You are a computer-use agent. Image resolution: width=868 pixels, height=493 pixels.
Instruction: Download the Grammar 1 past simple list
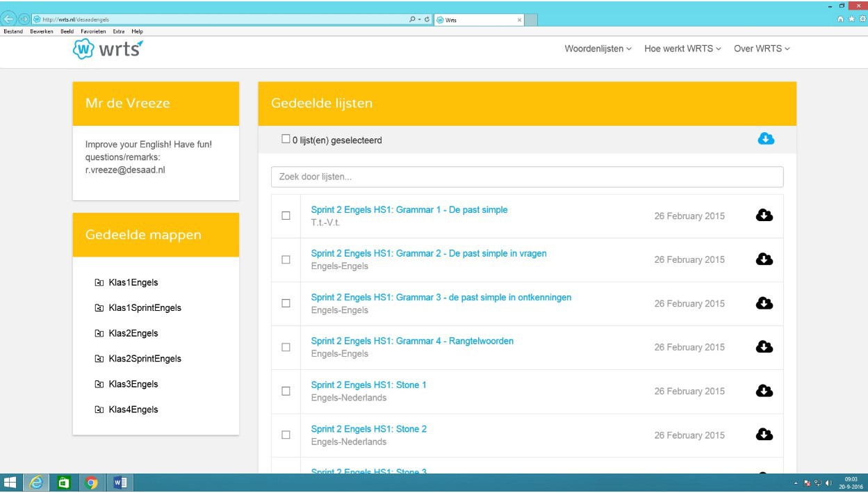click(x=764, y=216)
